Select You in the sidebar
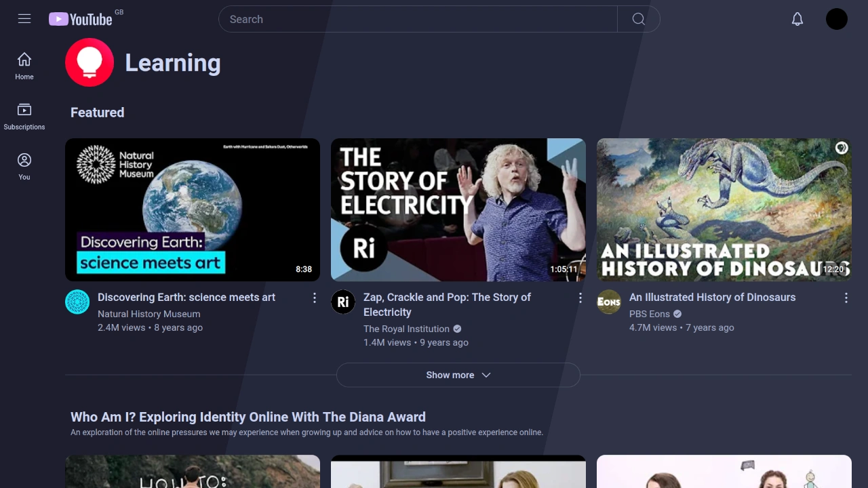 [x=24, y=167]
